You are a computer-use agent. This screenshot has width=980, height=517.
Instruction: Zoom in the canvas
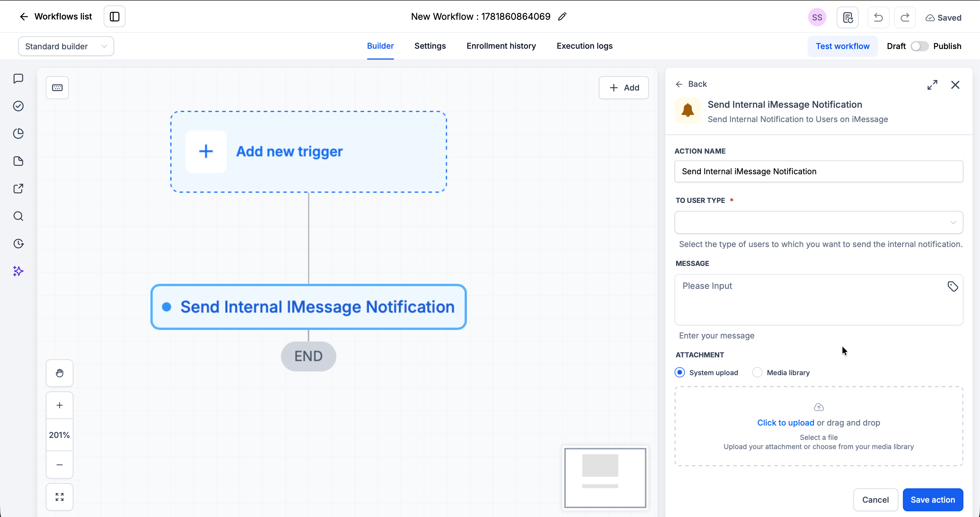click(59, 405)
